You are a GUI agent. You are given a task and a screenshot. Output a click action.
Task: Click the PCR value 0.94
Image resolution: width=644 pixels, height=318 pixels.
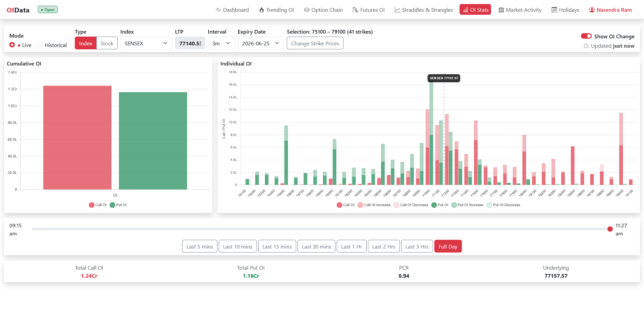tap(404, 276)
